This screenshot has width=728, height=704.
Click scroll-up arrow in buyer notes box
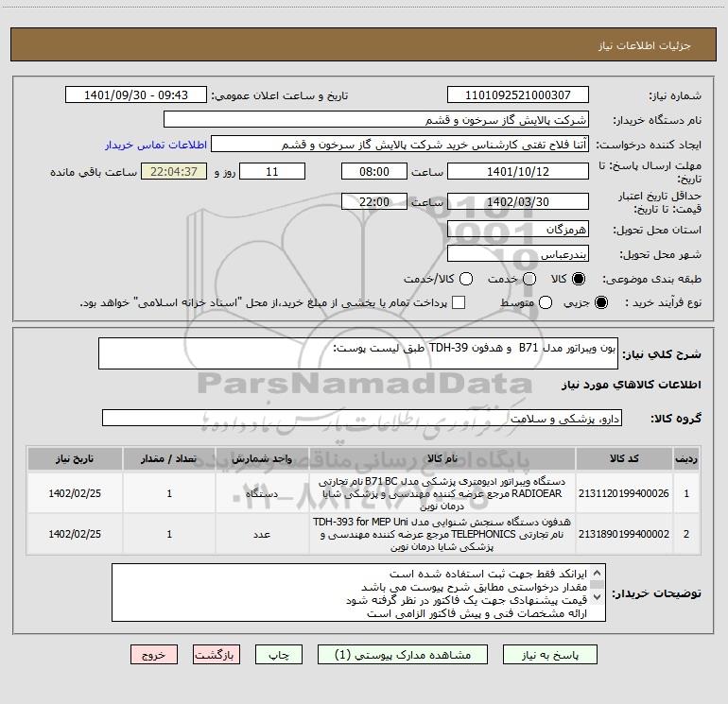(598, 573)
